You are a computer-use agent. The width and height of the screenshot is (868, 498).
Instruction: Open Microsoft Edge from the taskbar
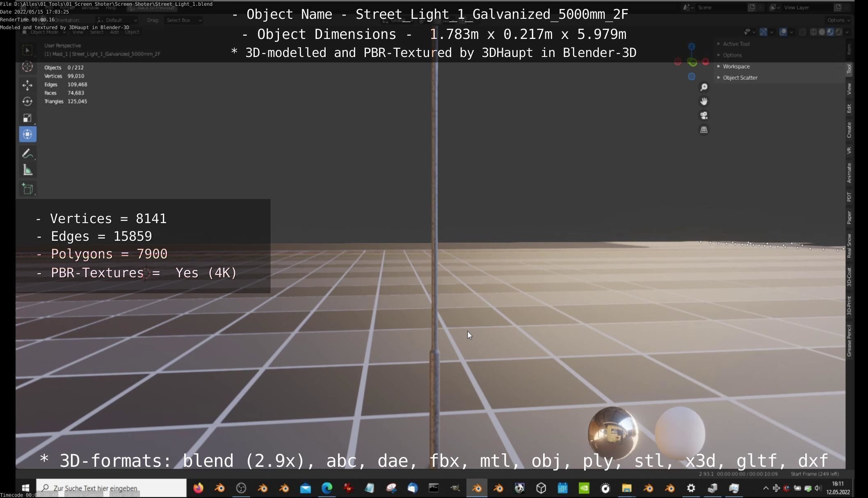pyautogui.click(x=327, y=488)
